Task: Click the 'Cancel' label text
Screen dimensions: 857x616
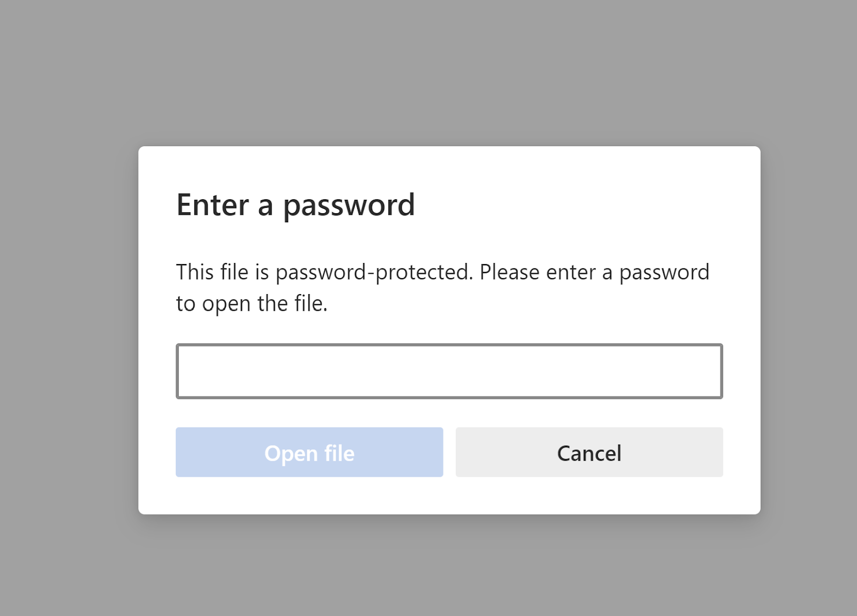Action: (x=589, y=453)
